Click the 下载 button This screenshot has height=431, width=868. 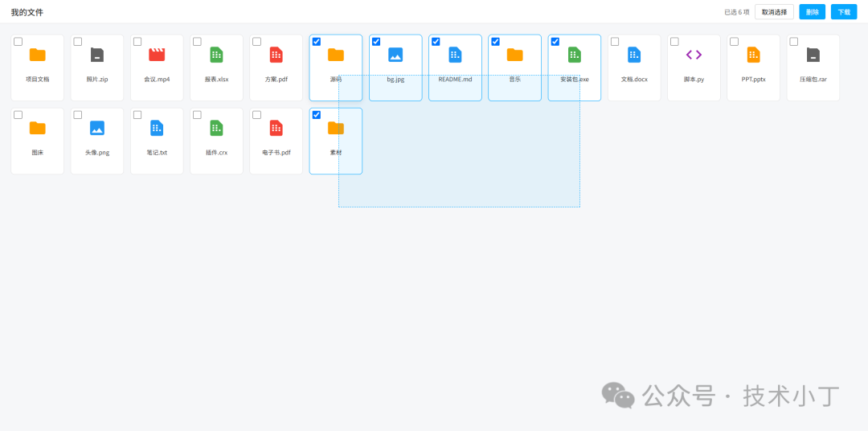coord(843,12)
